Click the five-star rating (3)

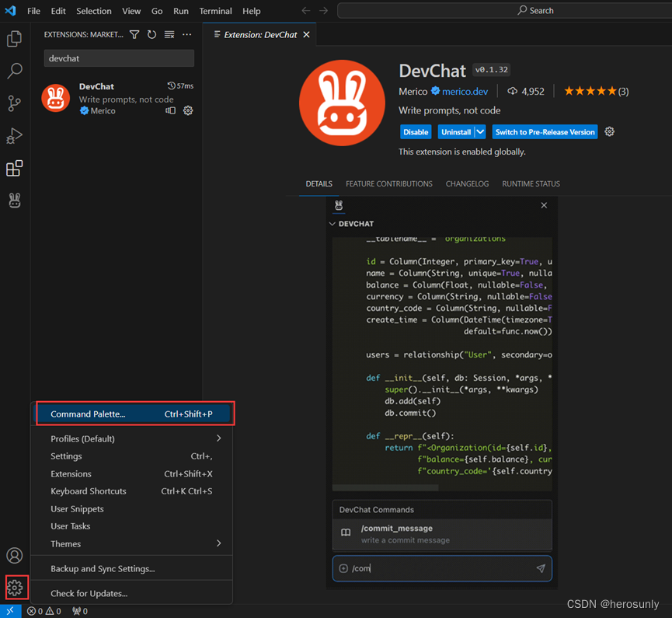[x=596, y=92]
